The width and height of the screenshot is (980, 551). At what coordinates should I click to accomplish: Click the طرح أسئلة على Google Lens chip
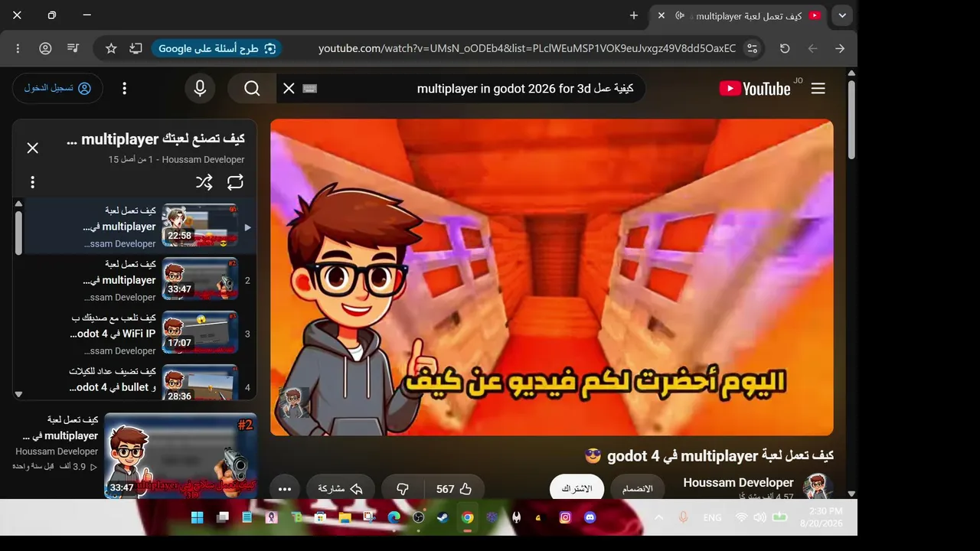(217, 48)
